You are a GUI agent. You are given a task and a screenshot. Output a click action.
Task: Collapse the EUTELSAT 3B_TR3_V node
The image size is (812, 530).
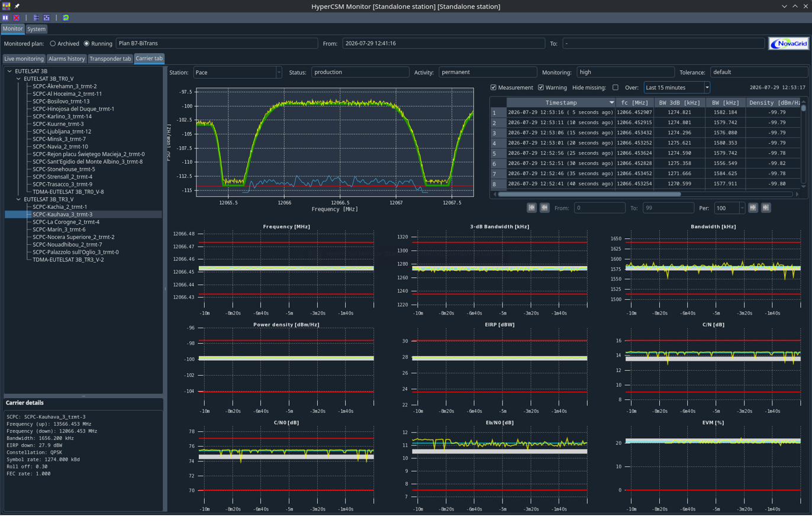(x=18, y=199)
